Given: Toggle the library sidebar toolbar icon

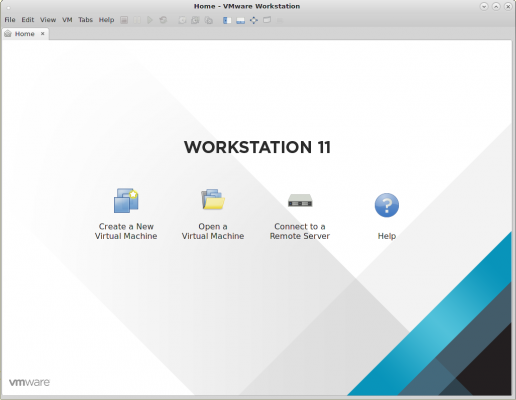Looking at the screenshot, I should click(227, 20).
